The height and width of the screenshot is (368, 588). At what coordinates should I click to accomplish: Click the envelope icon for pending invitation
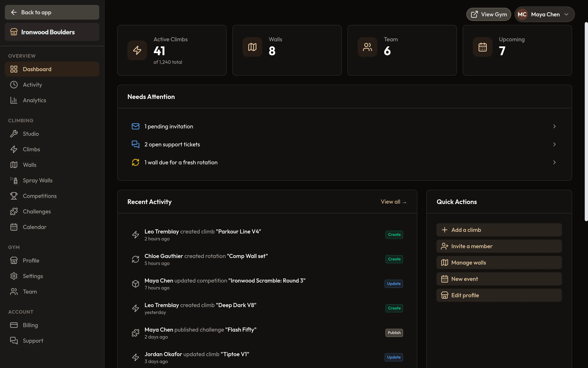(136, 126)
